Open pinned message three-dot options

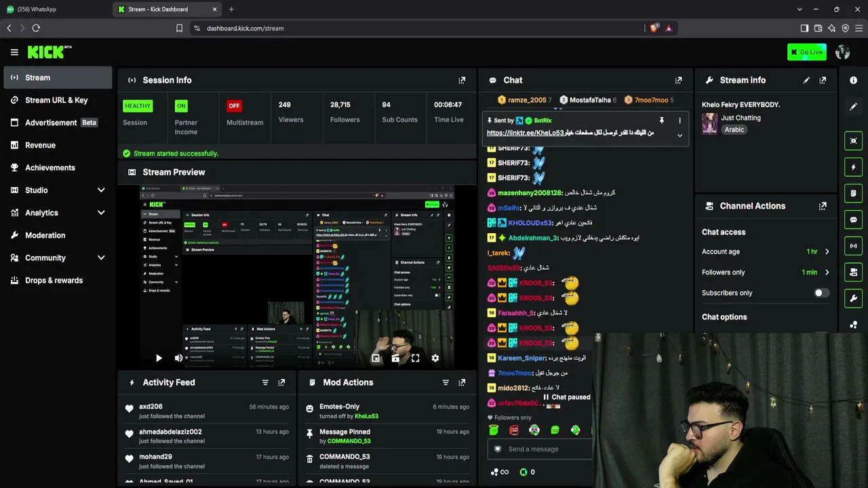(679, 121)
